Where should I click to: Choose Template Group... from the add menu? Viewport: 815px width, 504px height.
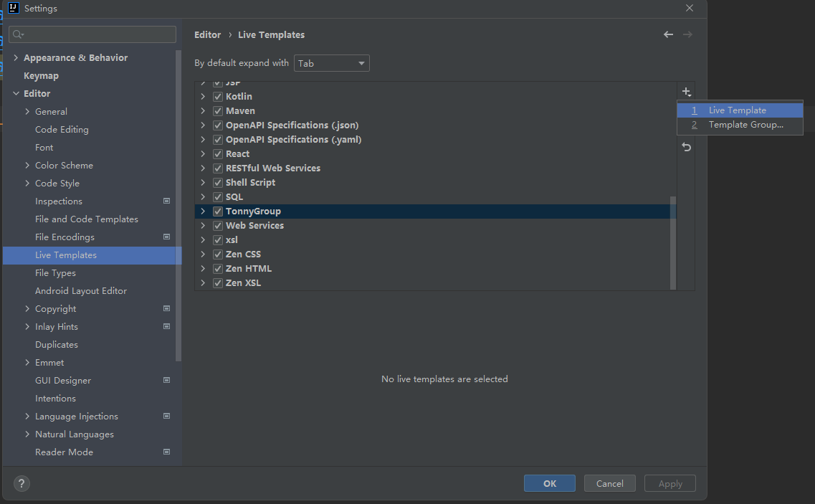(740, 125)
